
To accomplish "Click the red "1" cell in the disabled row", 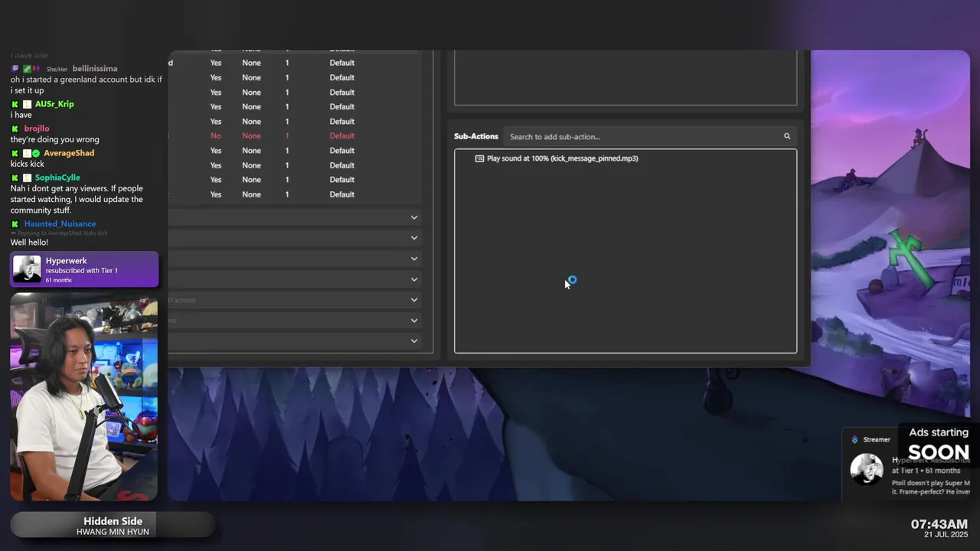I will click(287, 135).
